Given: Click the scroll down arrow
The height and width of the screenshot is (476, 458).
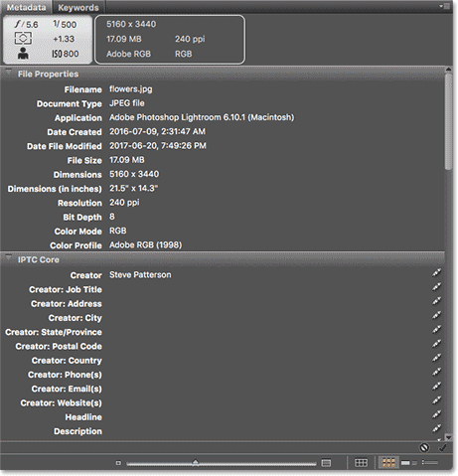Looking at the screenshot, I should 448,437.
